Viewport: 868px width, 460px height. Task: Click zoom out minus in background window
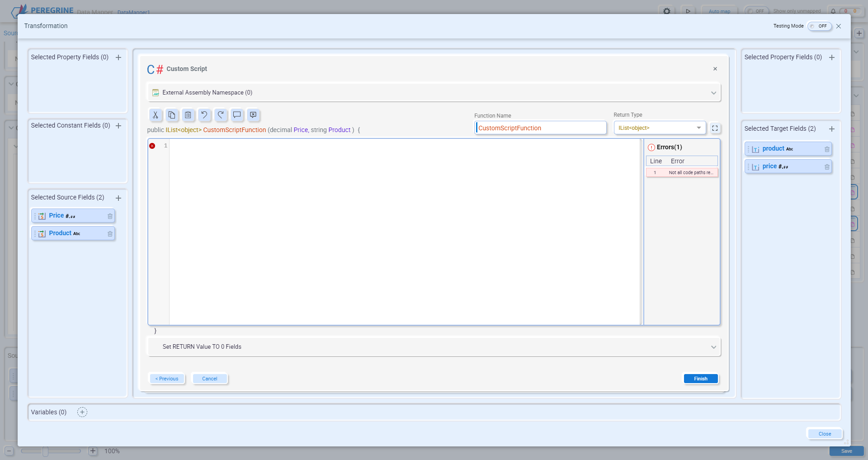(9, 451)
